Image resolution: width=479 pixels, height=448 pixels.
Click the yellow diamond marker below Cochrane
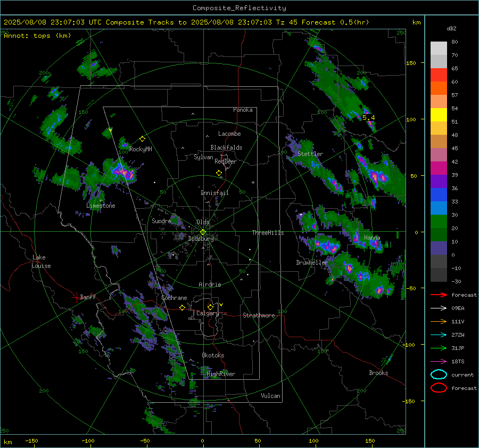[182, 308]
